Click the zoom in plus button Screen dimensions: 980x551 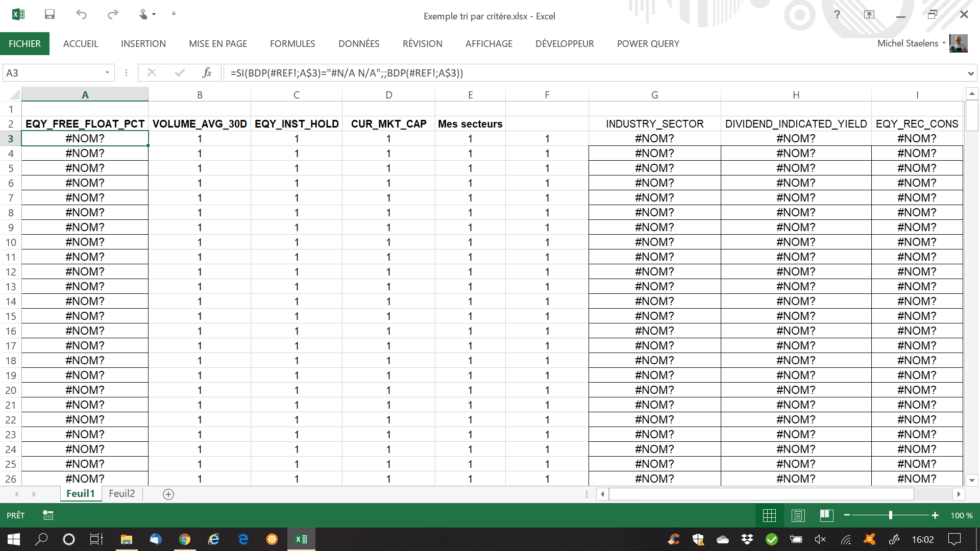(x=935, y=515)
